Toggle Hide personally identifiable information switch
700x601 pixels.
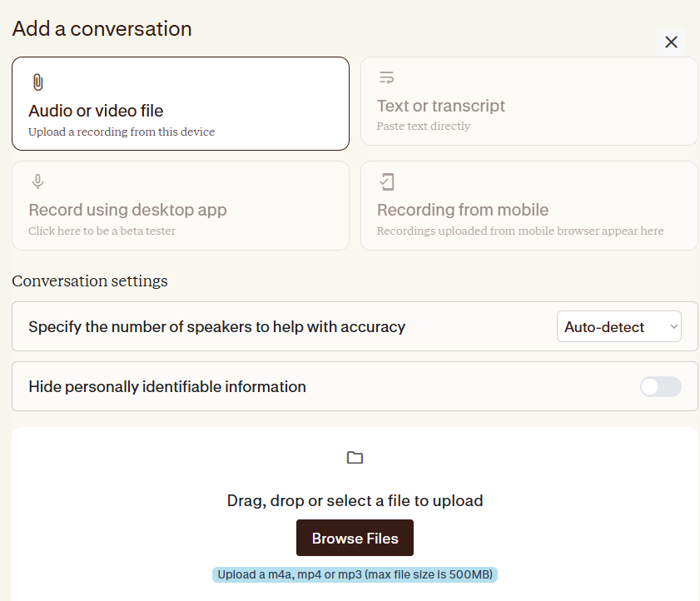pyautogui.click(x=660, y=386)
